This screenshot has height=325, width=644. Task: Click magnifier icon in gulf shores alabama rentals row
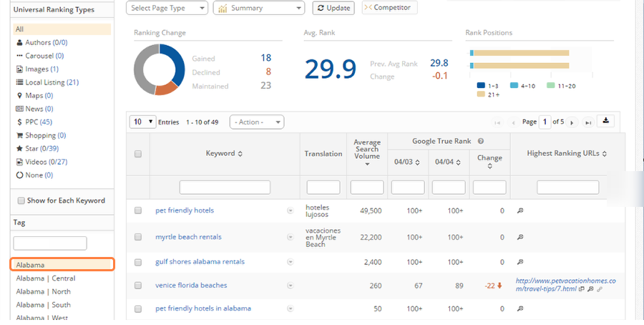click(520, 262)
